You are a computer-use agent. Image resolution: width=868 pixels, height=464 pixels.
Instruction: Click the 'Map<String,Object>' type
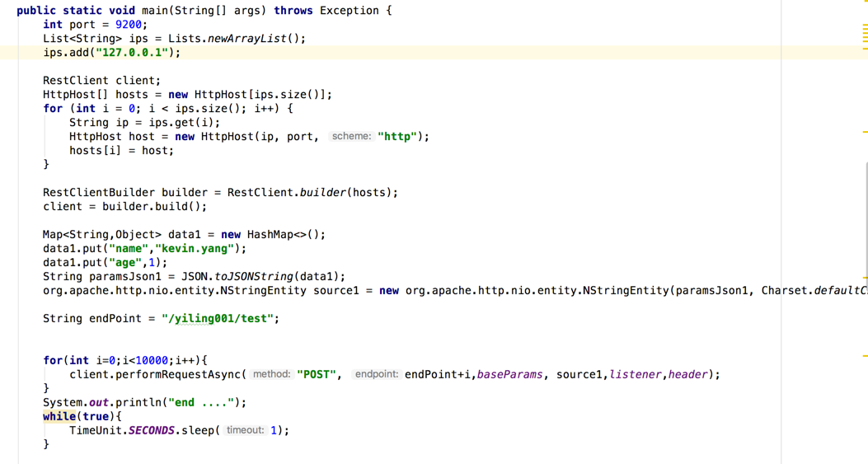click(102, 234)
